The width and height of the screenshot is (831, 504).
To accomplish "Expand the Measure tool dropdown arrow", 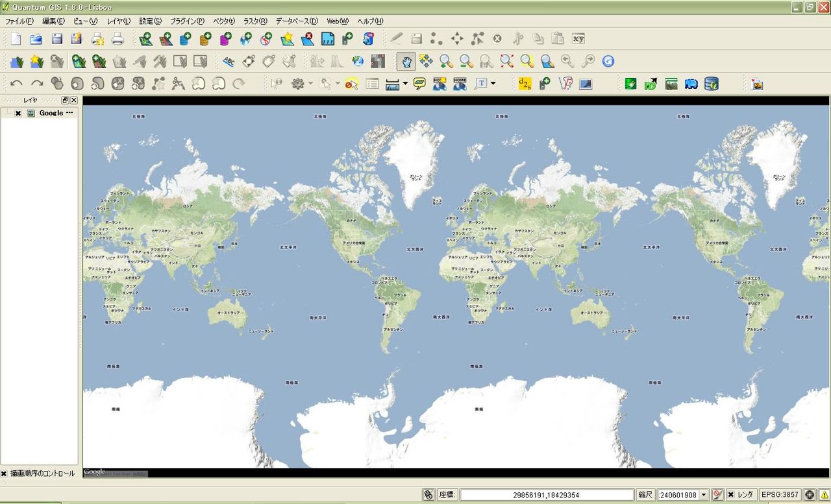I will [405, 83].
